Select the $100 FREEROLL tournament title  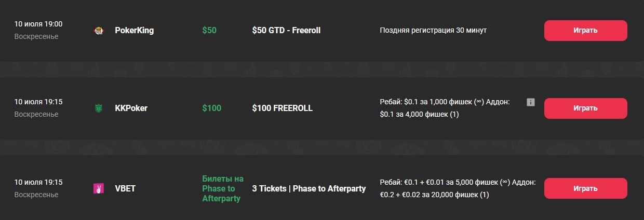282,108
